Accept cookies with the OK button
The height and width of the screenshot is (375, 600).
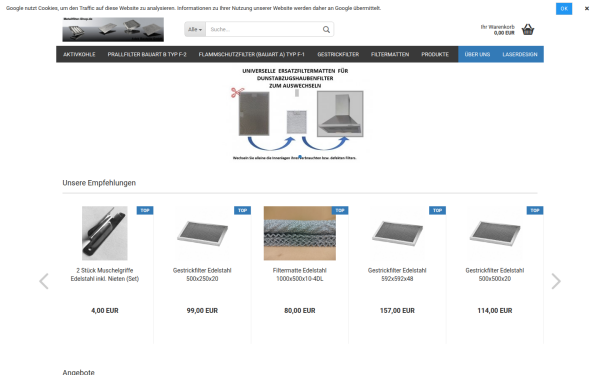tap(564, 8)
